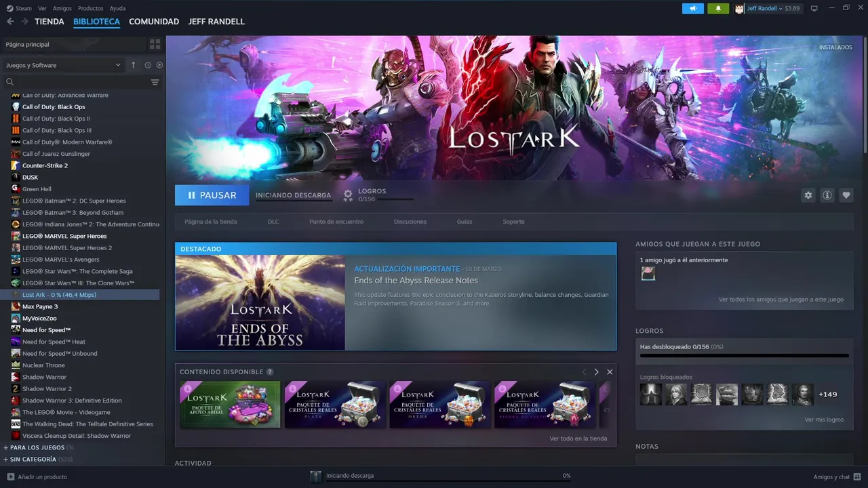Click the Contenido disponible help icon

click(270, 372)
